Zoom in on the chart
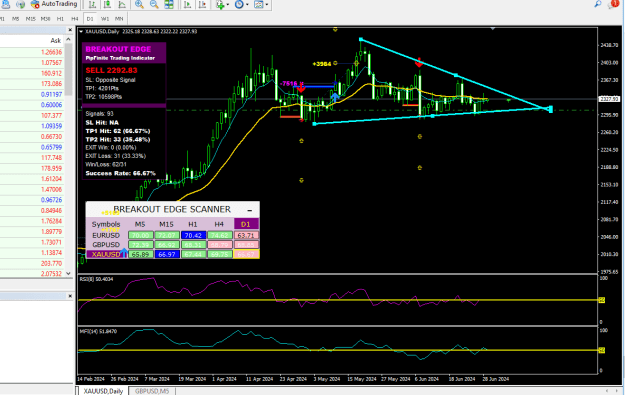 pos(139,4)
